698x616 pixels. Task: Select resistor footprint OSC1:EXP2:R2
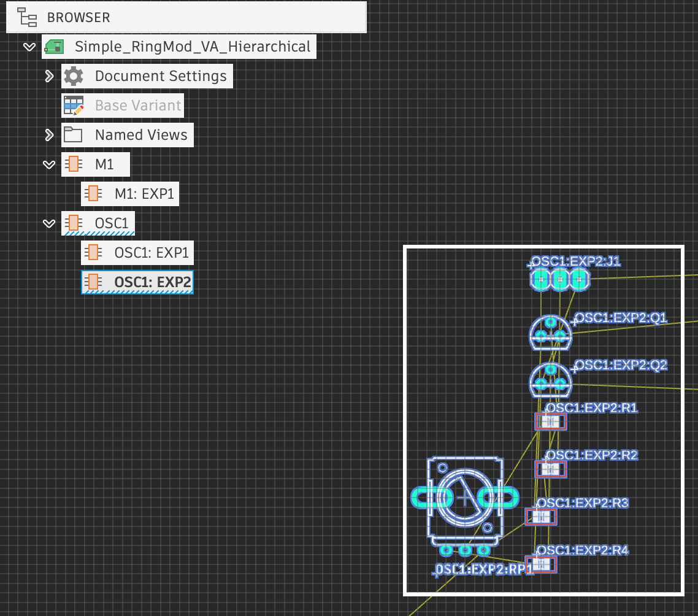click(x=551, y=469)
